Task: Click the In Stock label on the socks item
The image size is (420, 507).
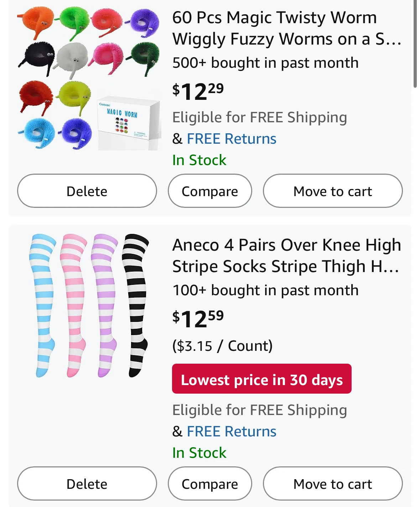Action: click(x=199, y=453)
